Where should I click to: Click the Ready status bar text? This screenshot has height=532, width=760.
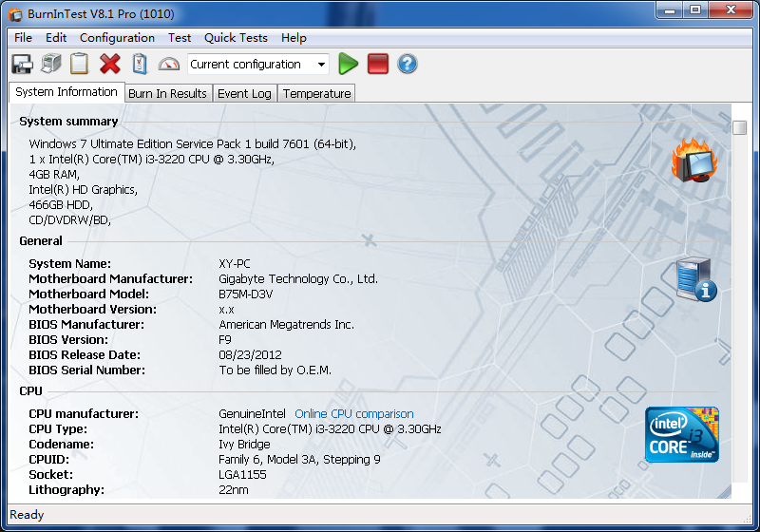[27, 515]
